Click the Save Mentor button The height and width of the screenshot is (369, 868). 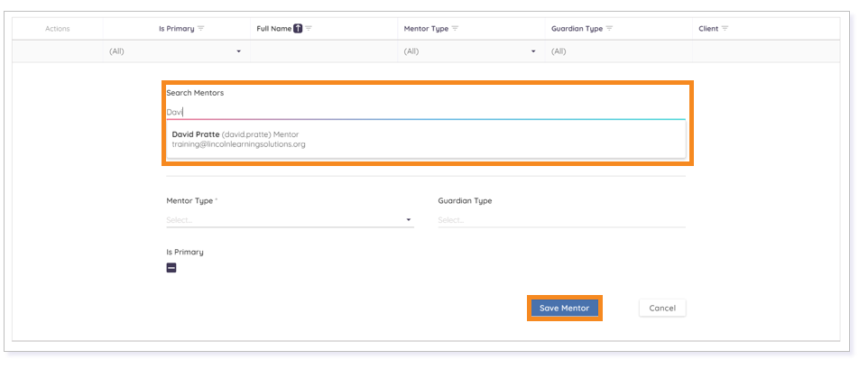tap(564, 309)
